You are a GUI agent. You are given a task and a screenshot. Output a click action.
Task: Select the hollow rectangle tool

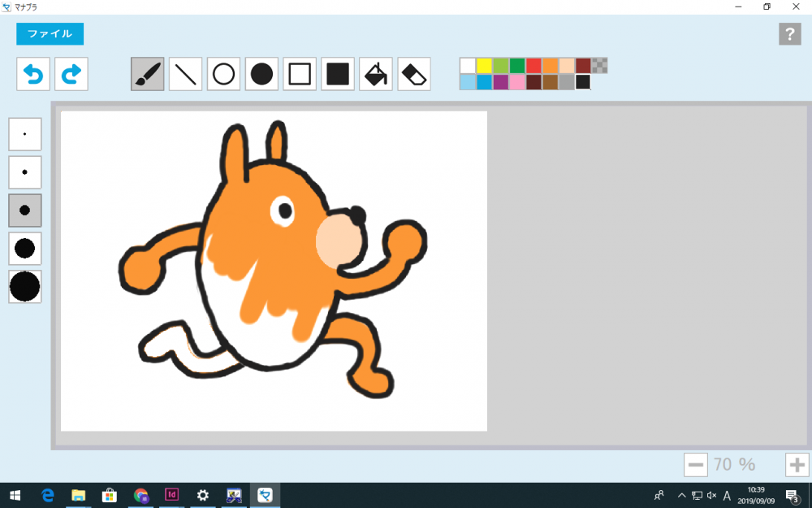click(300, 74)
